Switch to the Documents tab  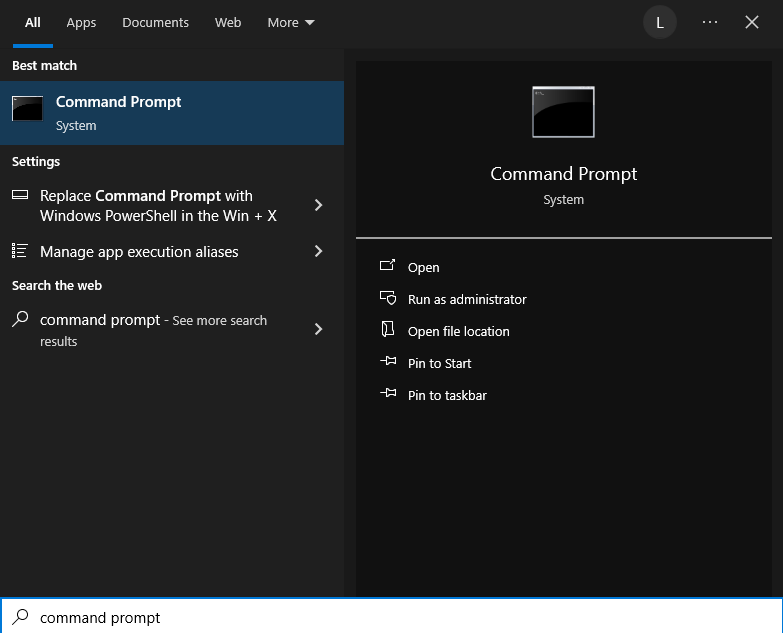pyautogui.click(x=155, y=22)
